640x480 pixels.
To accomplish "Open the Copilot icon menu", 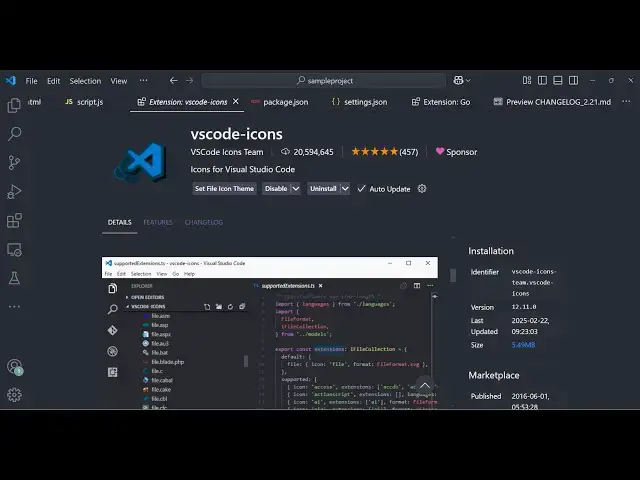I will coord(462,80).
